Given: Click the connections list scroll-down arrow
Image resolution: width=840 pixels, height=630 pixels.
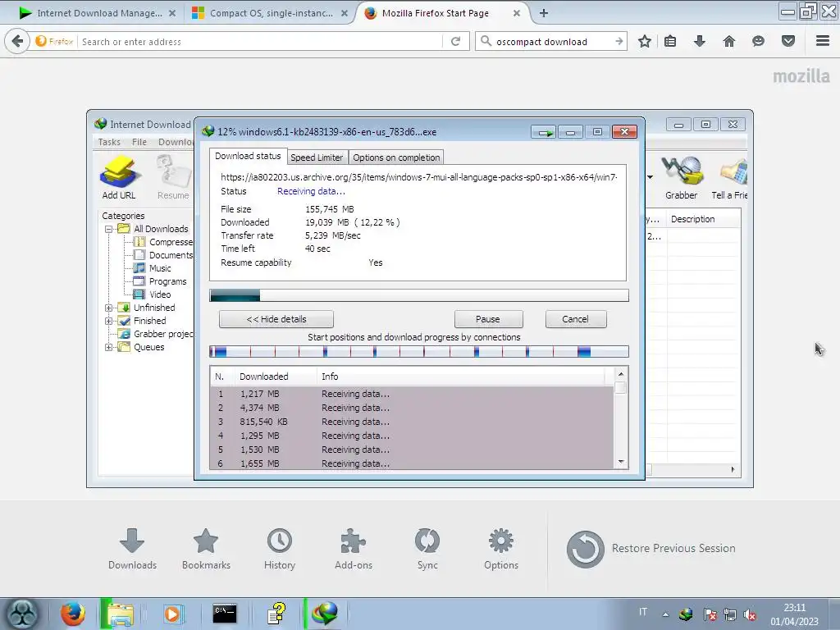Looking at the screenshot, I should [x=621, y=463].
